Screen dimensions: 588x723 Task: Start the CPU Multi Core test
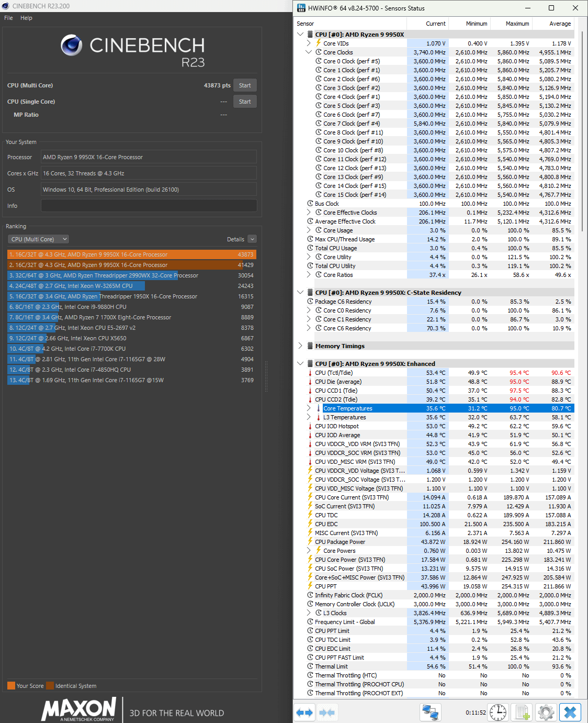click(x=245, y=85)
